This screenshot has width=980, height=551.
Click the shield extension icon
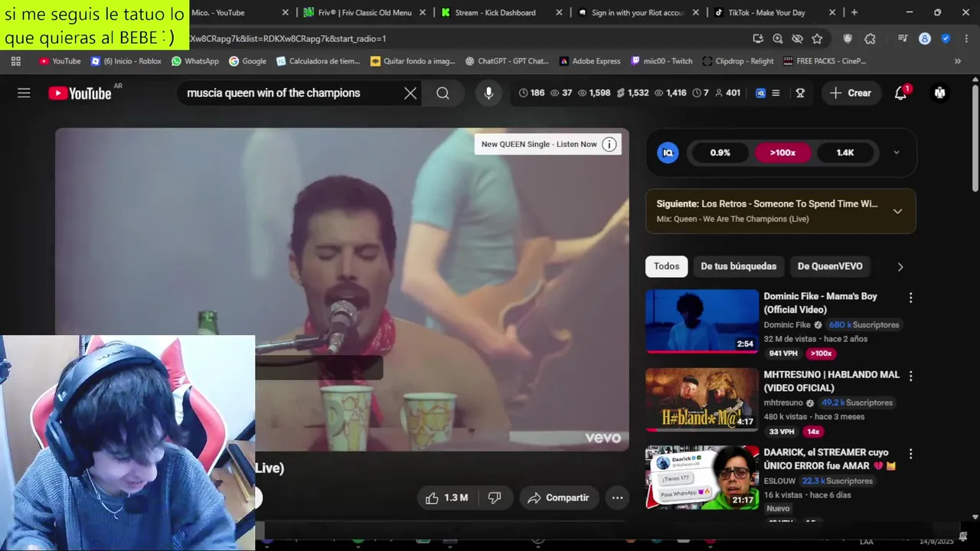tap(848, 39)
